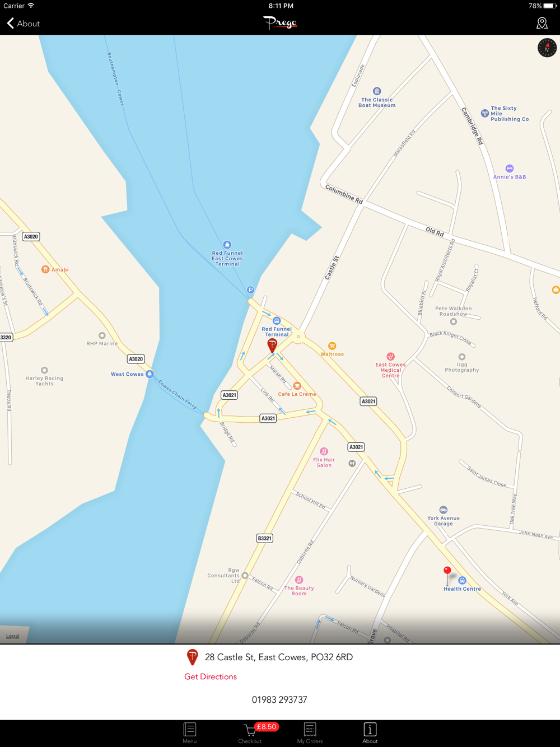Tap the East Cowes Medical Centre icon

click(391, 357)
